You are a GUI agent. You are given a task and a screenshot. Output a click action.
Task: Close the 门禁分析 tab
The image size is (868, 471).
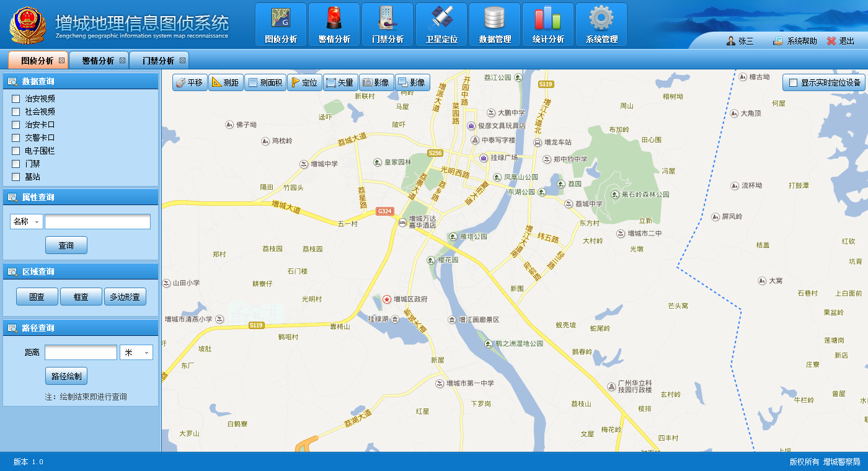click(x=182, y=61)
